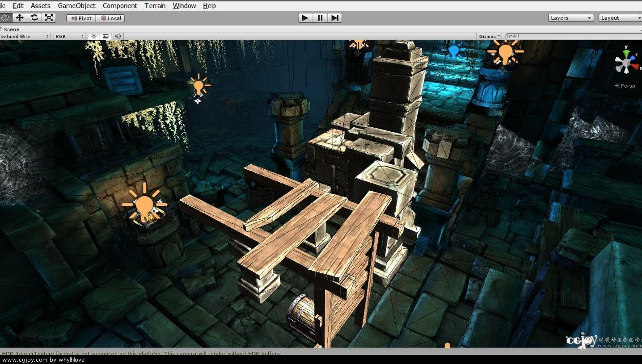The image size is (642, 364).
Task: Toggle scene lighting sun icon
Action: click(x=93, y=36)
